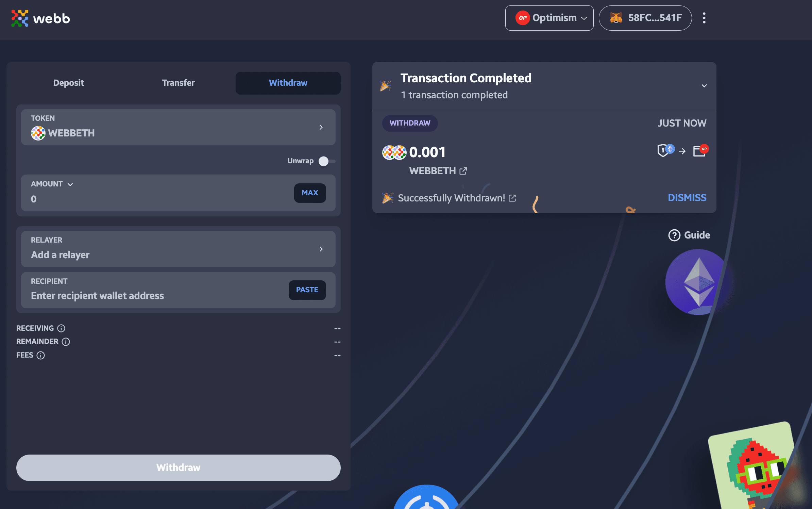Click the large Withdraw submit button
The width and height of the screenshot is (812, 509).
pos(178,467)
